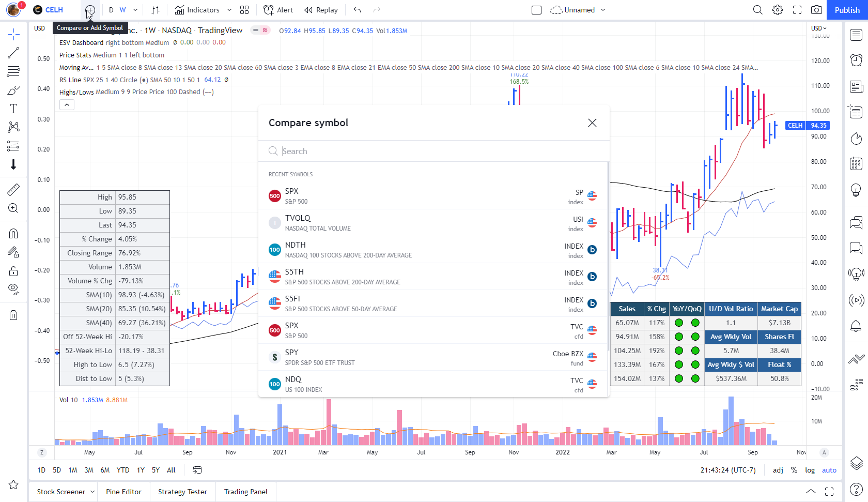Start bar Replay mode
The image size is (868, 502).
[x=321, y=10]
